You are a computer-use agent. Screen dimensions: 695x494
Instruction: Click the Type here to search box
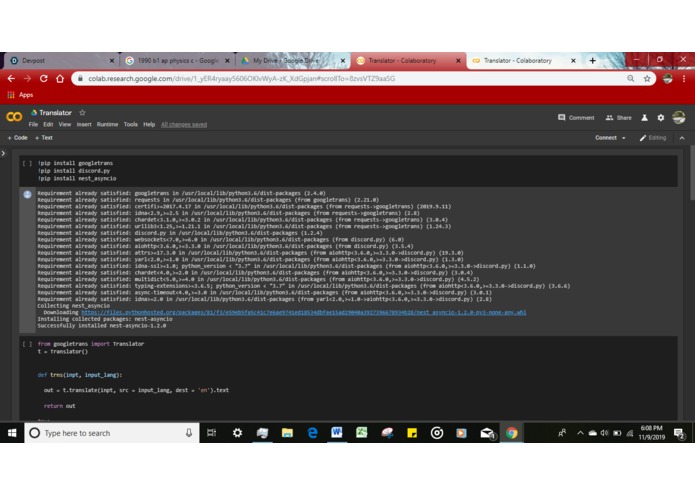click(112, 433)
